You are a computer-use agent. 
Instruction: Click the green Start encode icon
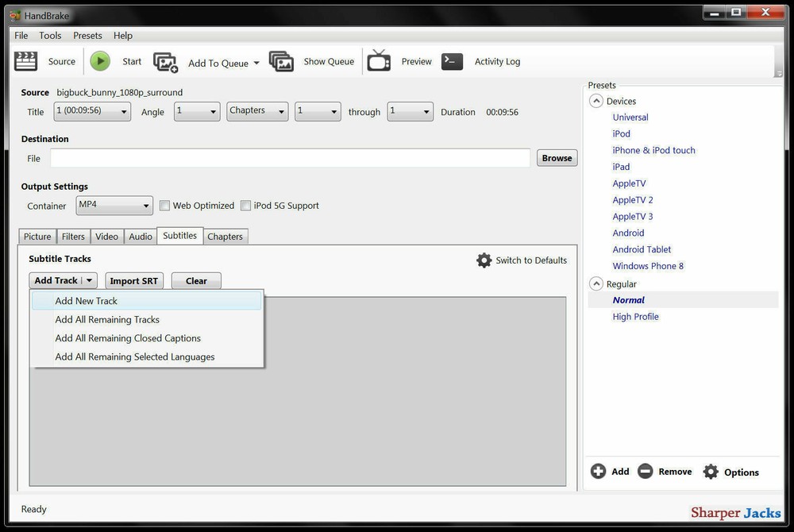pyautogui.click(x=100, y=60)
